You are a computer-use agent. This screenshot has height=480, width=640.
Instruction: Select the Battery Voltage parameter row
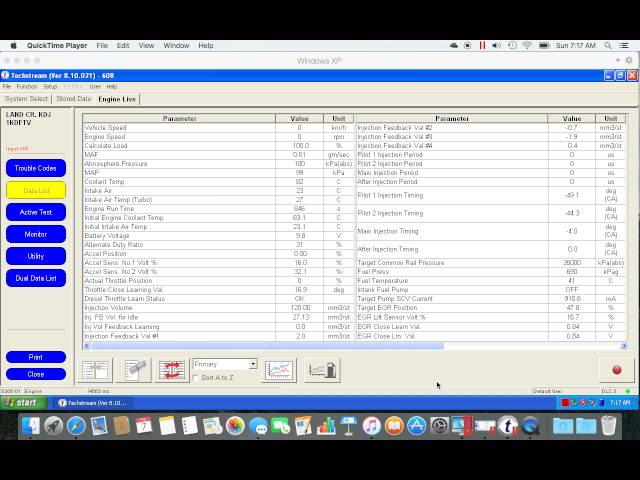[218, 236]
